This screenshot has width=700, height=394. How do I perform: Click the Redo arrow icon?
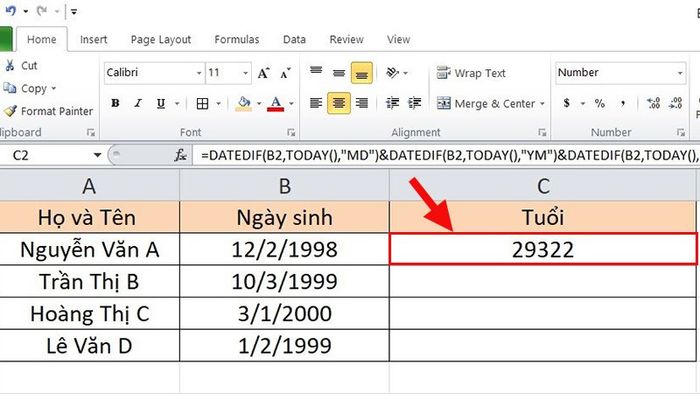pos(42,11)
